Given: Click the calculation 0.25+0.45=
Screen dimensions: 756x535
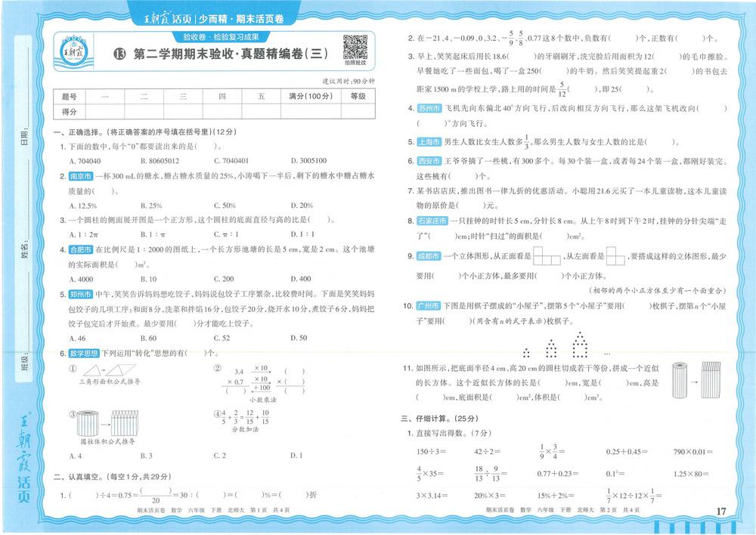Looking at the screenshot, I should [627, 452].
